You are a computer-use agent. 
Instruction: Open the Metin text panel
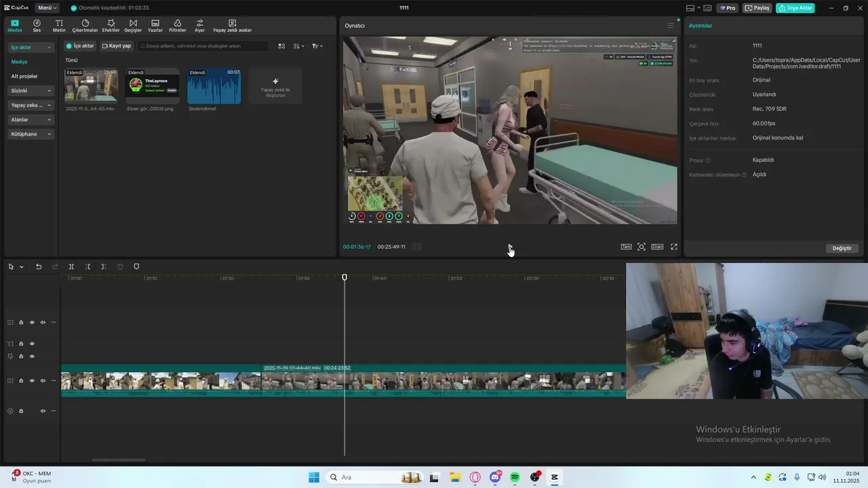point(59,26)
